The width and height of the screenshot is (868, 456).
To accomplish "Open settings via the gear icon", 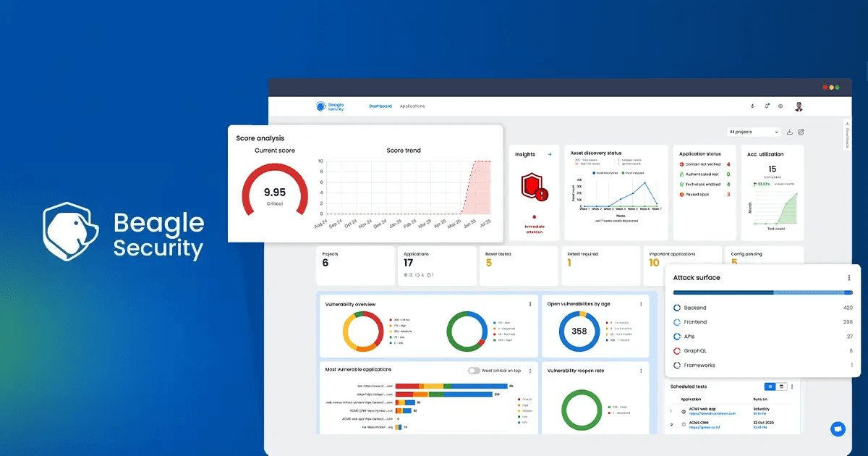I will 780,106.
